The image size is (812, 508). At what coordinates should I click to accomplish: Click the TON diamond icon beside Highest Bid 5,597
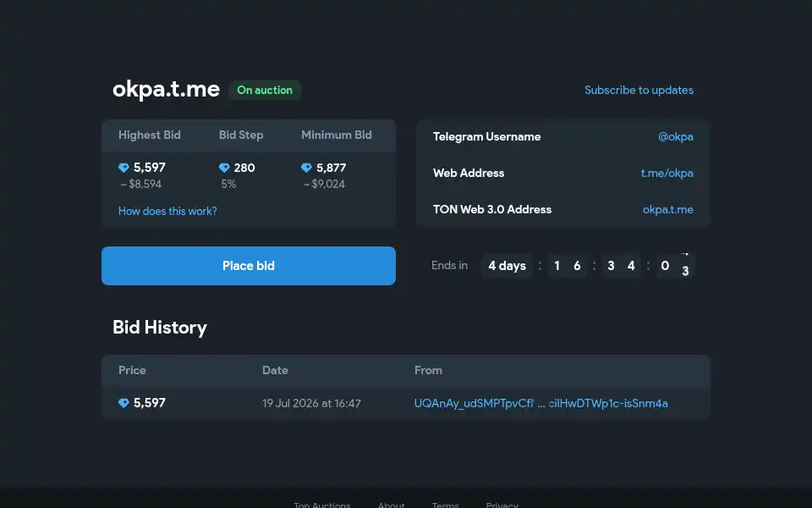[123, 168]
